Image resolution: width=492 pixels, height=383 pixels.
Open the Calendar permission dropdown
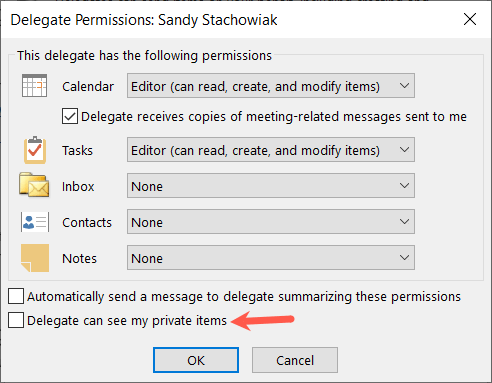coord(271,86)
